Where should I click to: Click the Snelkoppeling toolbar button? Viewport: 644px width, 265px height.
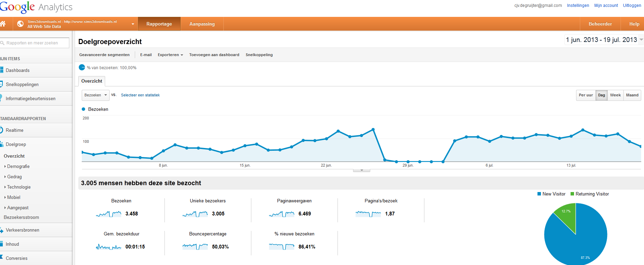pyautogui.click(x=259, y=55)
